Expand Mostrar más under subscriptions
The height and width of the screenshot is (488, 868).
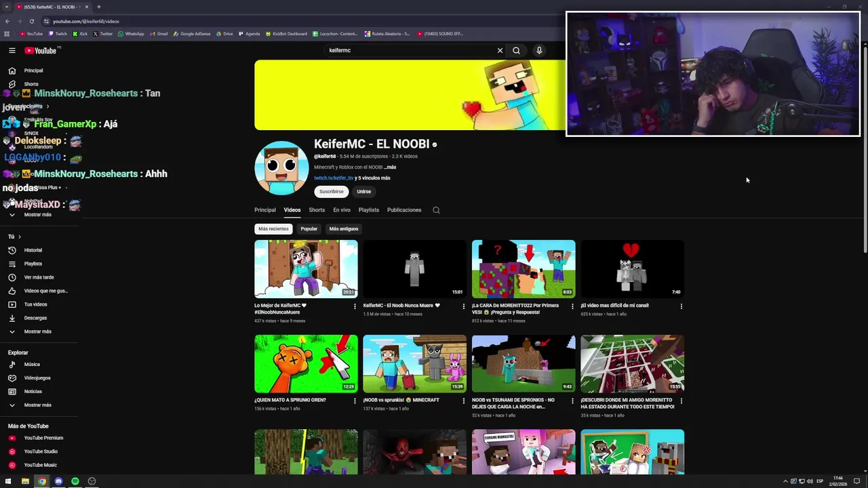pyautogui.click(x=39, y=215)
